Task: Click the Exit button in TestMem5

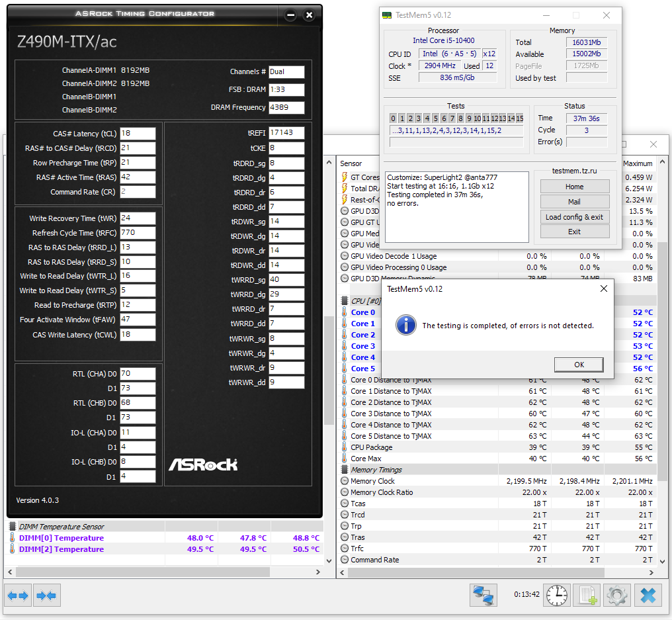Action: [574, 232]
